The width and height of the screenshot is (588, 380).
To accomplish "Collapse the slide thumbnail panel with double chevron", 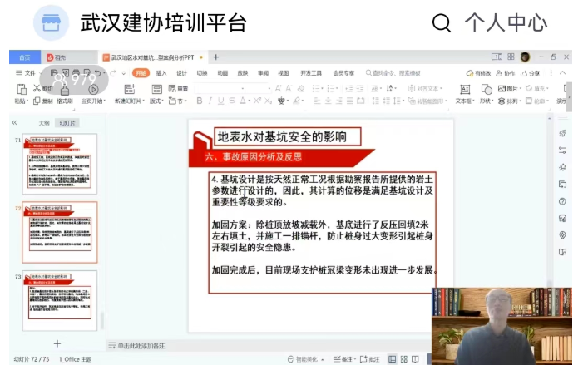I will click(x=15, y=122).
